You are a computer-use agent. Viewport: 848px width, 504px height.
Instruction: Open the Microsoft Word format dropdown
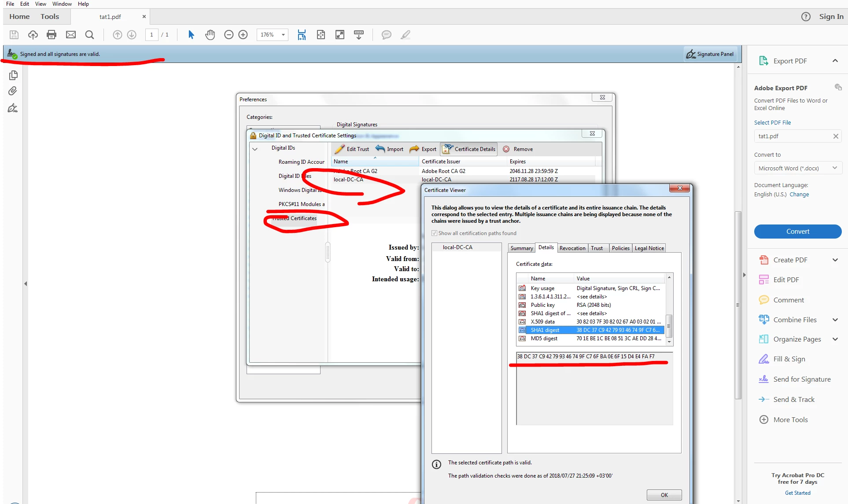coord(797,168)
